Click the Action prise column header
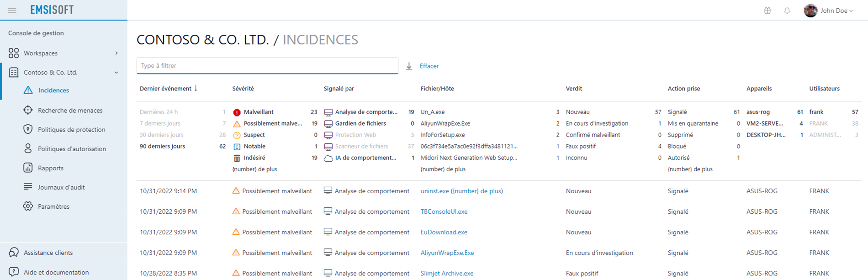 point(683,89)
